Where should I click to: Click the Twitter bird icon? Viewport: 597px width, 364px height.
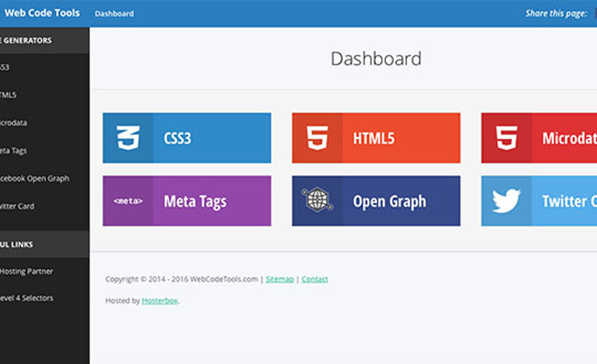click(506, 201)
